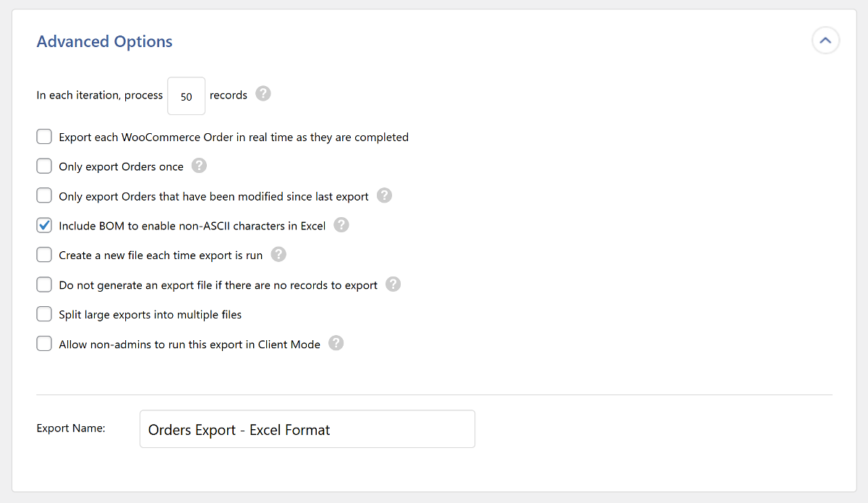Enable export each WooCommerce Order in real time
Screen dimensions: 868x503
[x=43, y=136]
